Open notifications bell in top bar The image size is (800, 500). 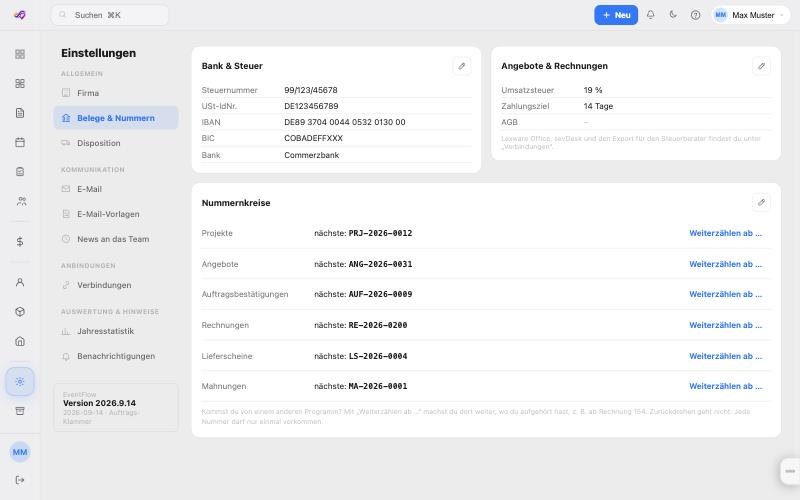pos(651,15)
